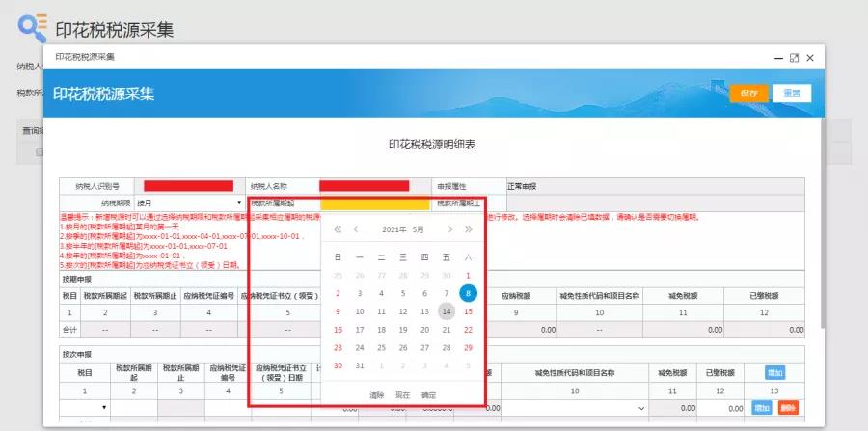Click the yellow 税款所属期起 date field

375,203
